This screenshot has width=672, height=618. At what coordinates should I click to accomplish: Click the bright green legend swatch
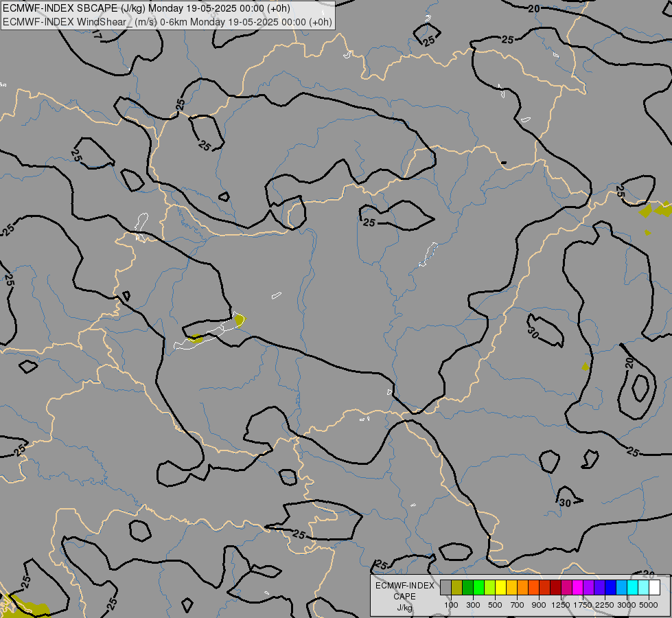tap(478, 587)
